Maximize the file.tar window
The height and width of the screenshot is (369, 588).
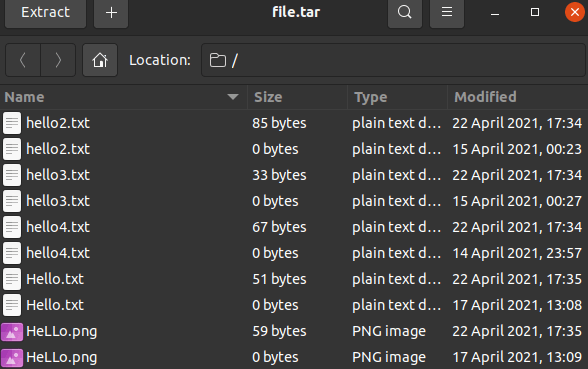point(535,12)
